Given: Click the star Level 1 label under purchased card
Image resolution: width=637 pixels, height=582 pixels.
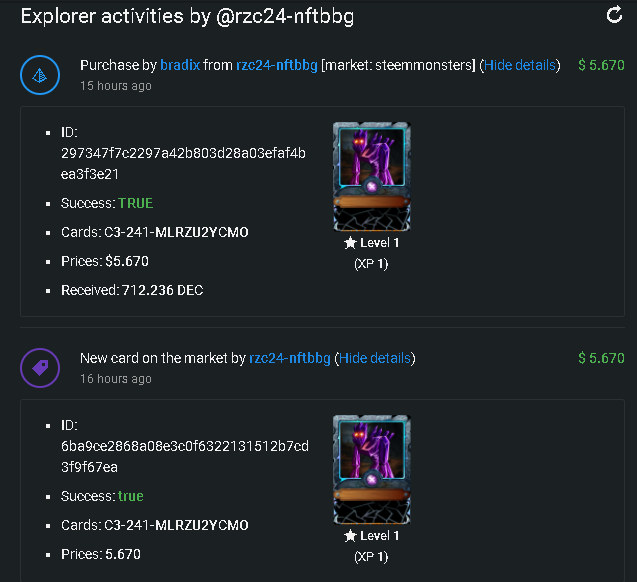Looking at the screenshot, I should click(372, 243).
